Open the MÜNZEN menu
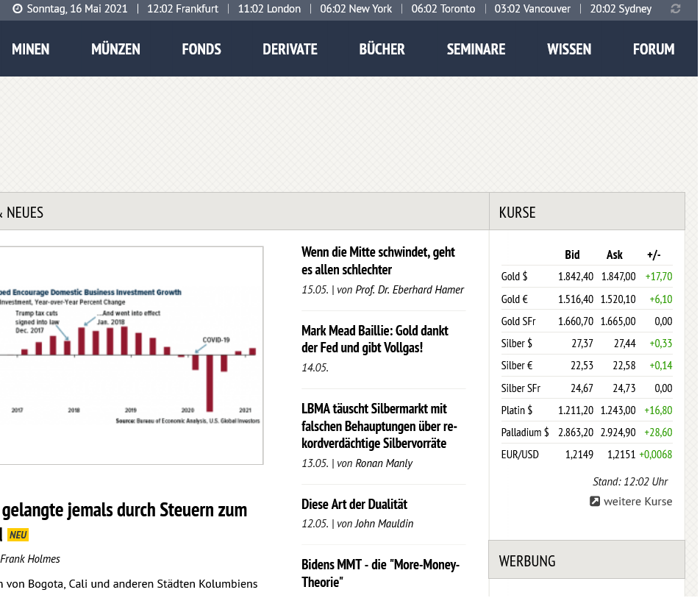 coord(115,49)
